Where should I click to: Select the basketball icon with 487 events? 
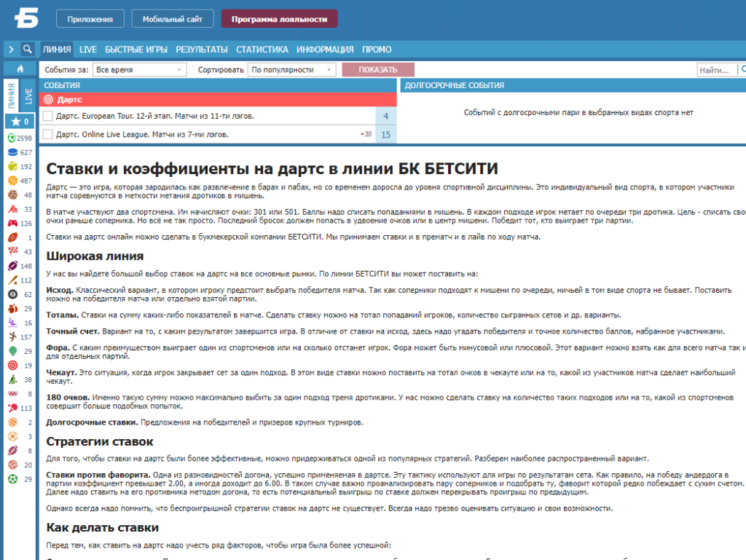(x=13, y=181)
